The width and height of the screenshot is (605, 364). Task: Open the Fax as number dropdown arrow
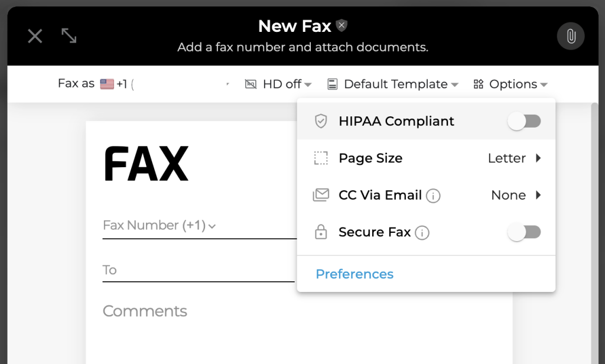(227, 84)
